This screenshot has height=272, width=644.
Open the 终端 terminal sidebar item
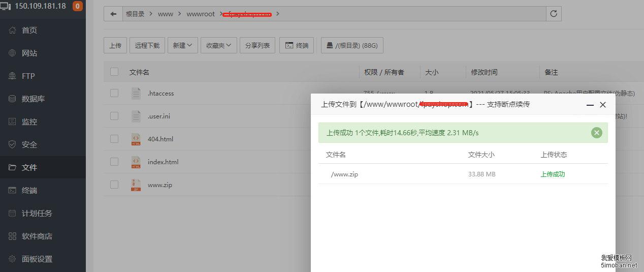43,191
